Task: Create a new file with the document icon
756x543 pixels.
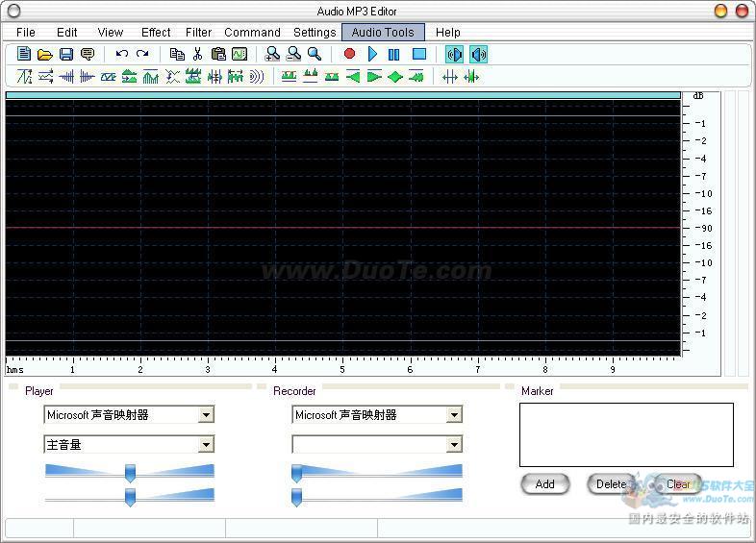Action: (24, 54)
